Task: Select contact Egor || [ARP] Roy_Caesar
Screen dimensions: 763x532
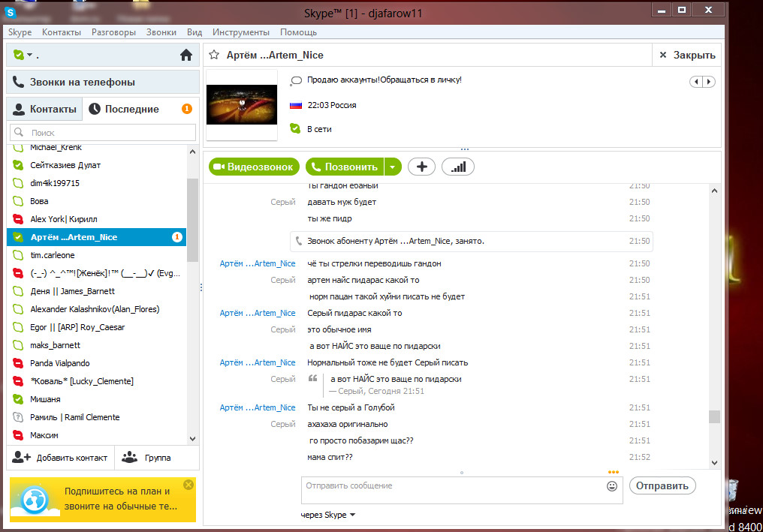Action: (96, 327)
